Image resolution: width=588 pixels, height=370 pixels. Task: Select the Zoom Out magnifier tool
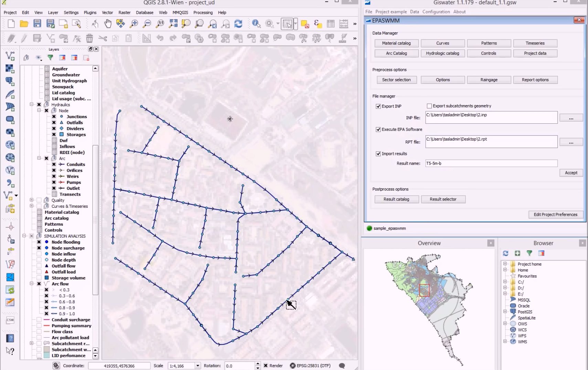[x=147, y=24]
